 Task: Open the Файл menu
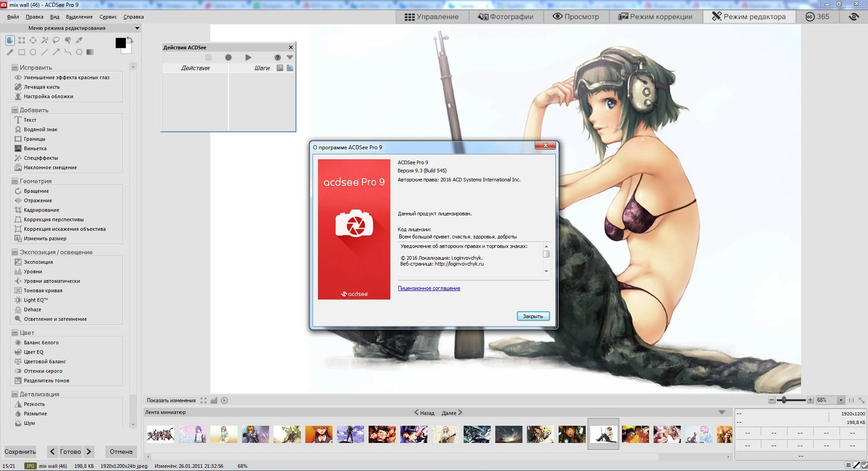tap(13, 17)
